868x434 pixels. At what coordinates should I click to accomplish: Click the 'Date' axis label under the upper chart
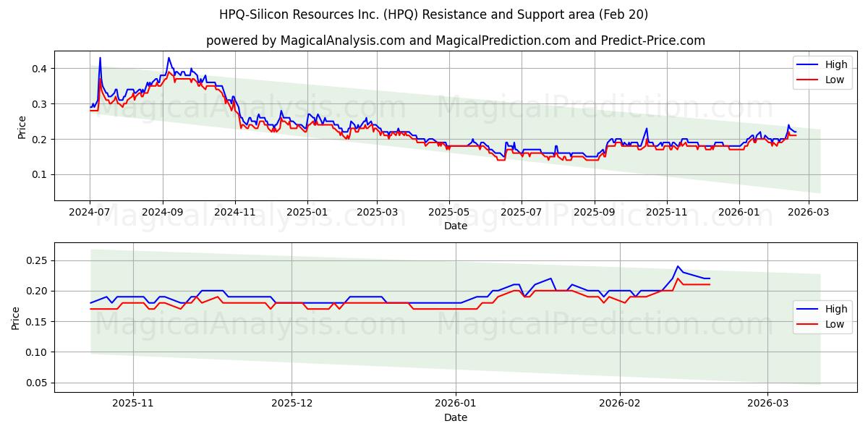(456, 226)
